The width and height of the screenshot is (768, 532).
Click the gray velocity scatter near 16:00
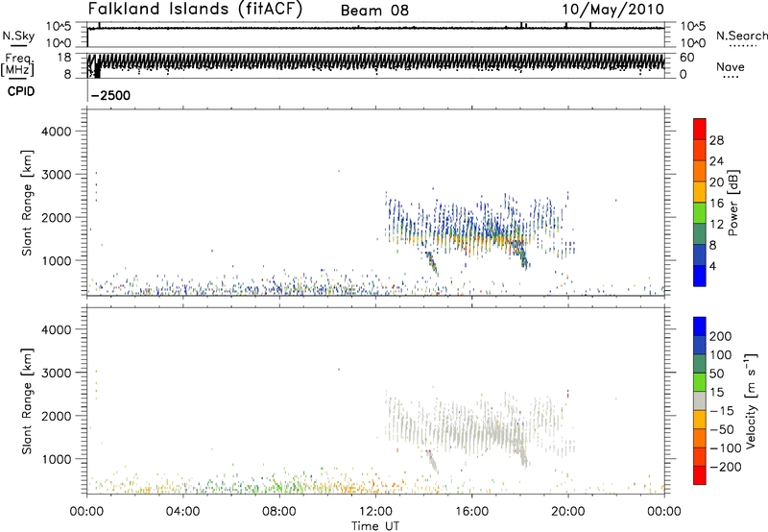coord(470,431)
